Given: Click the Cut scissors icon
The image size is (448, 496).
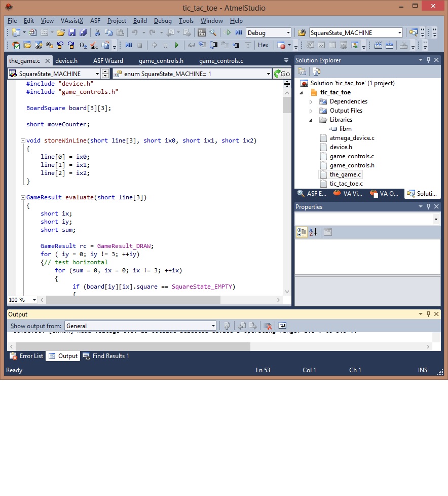Looking at the screenshot, I should pos(97,32).
